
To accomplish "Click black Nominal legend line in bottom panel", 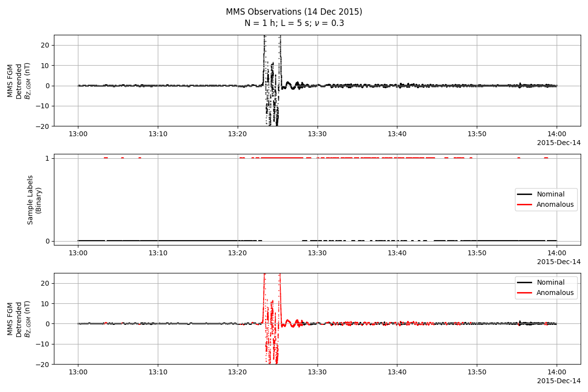I will [x=525, y=282].
